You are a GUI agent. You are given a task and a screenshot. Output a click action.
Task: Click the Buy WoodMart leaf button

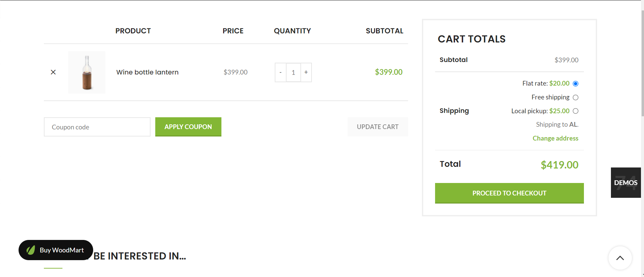56,250
